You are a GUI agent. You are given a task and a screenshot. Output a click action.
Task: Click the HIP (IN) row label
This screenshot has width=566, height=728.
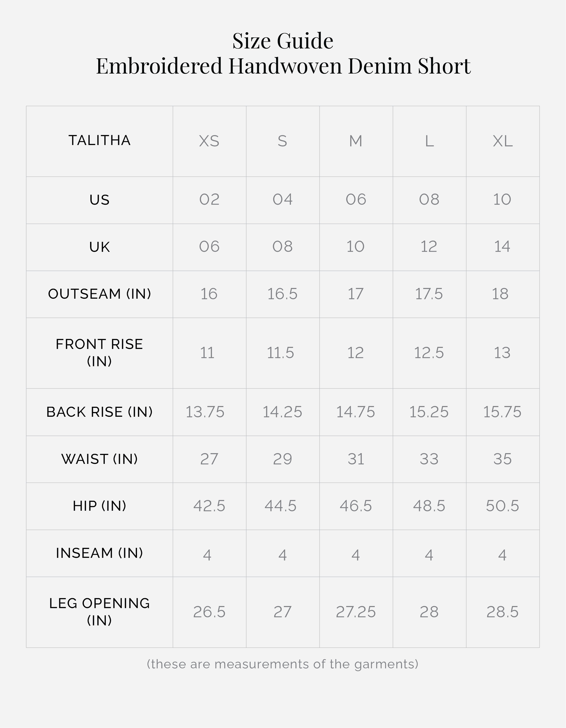pos(99,506)
